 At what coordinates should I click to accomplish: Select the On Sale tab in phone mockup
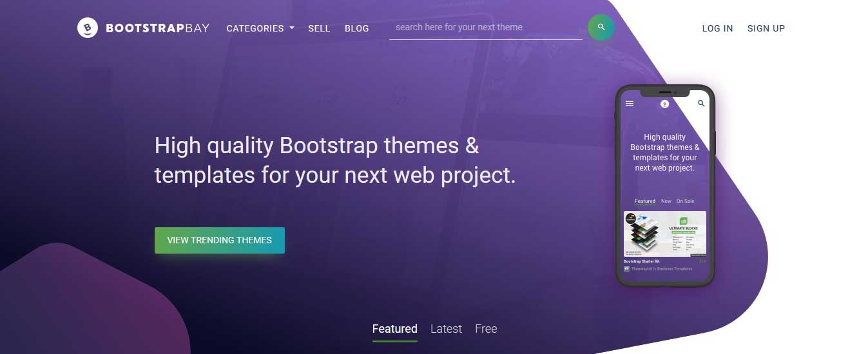685,201
